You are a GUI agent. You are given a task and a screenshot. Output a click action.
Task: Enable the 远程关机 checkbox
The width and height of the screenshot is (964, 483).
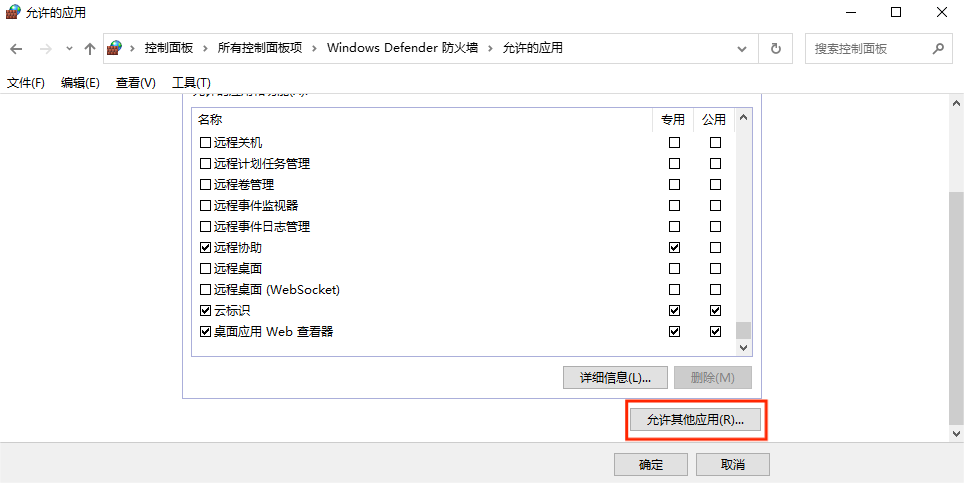point(205,143)
